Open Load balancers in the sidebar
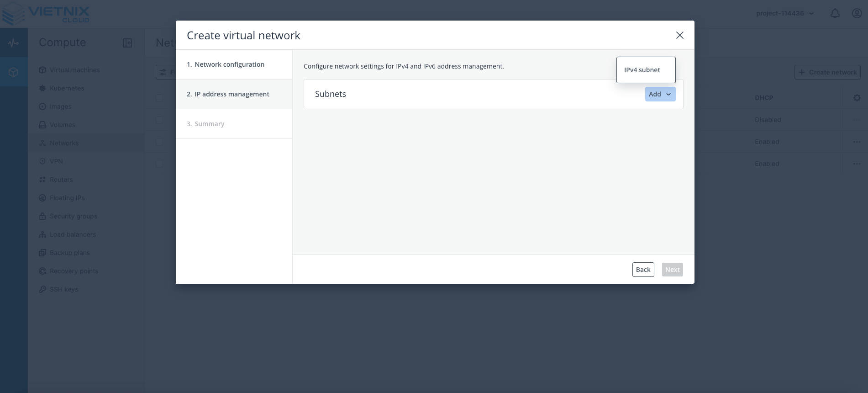The width and height of the screenshot is (868, 393). tap(86, 234)
